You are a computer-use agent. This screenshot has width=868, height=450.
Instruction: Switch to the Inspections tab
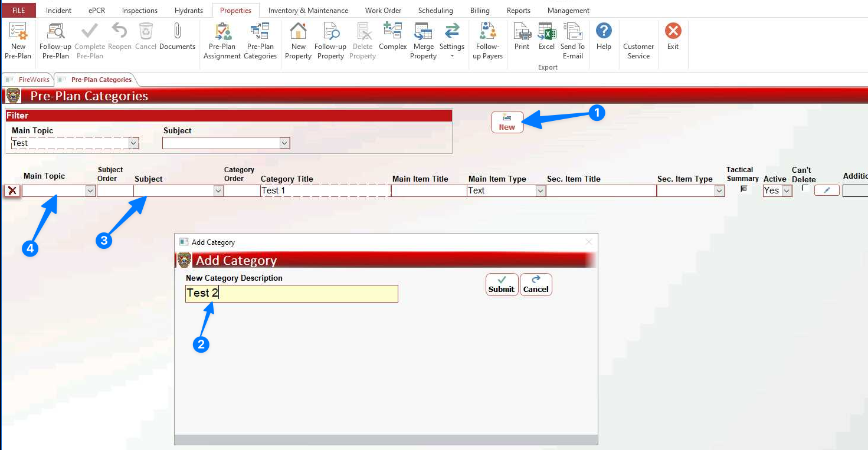(140, 10)
